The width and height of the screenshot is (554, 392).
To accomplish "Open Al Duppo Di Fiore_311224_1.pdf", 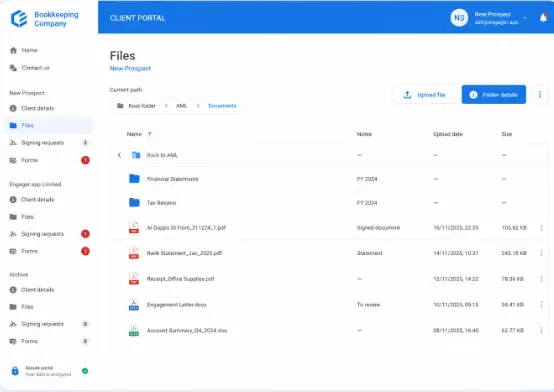I will (186, 228).
